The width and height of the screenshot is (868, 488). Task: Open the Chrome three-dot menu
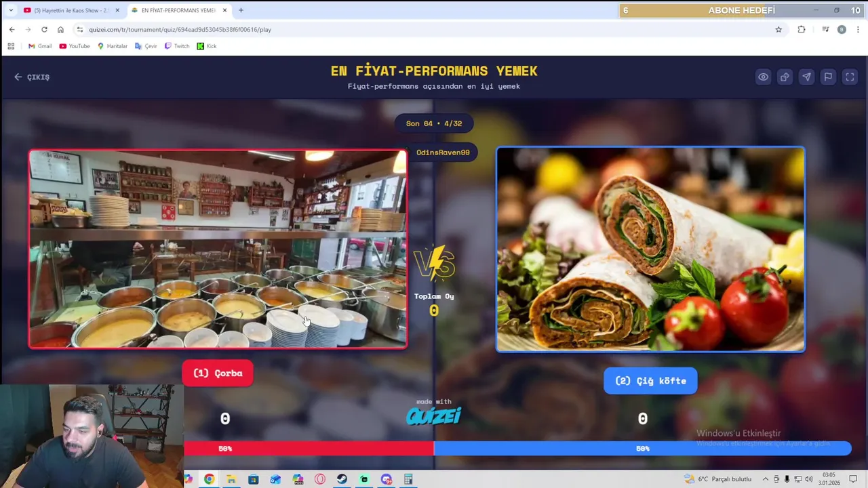858,30
